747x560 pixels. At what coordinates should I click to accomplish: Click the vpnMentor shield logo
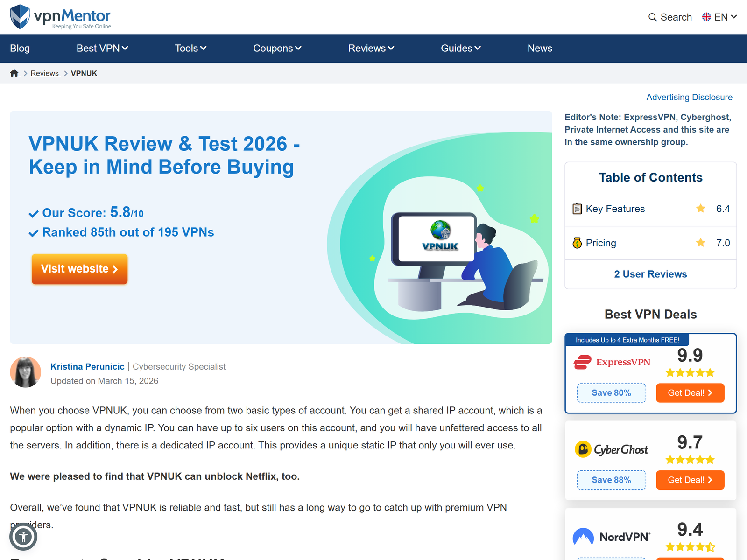[20, 17]
